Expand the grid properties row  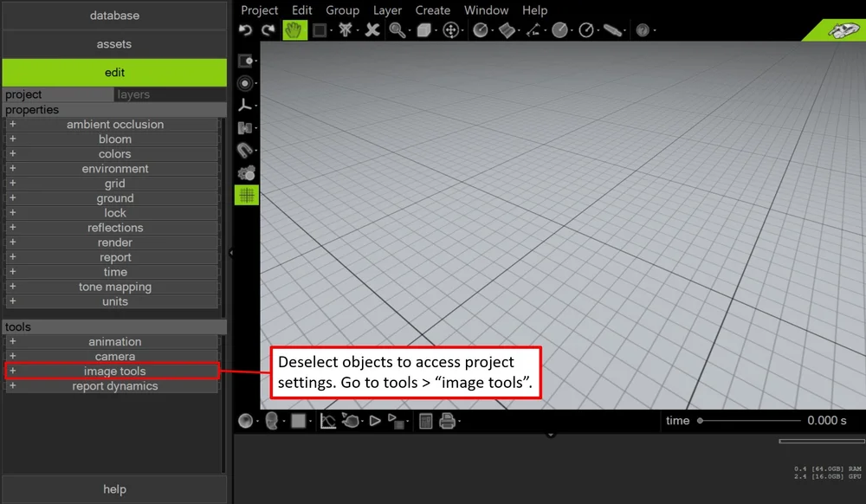[x=111, y=184]
